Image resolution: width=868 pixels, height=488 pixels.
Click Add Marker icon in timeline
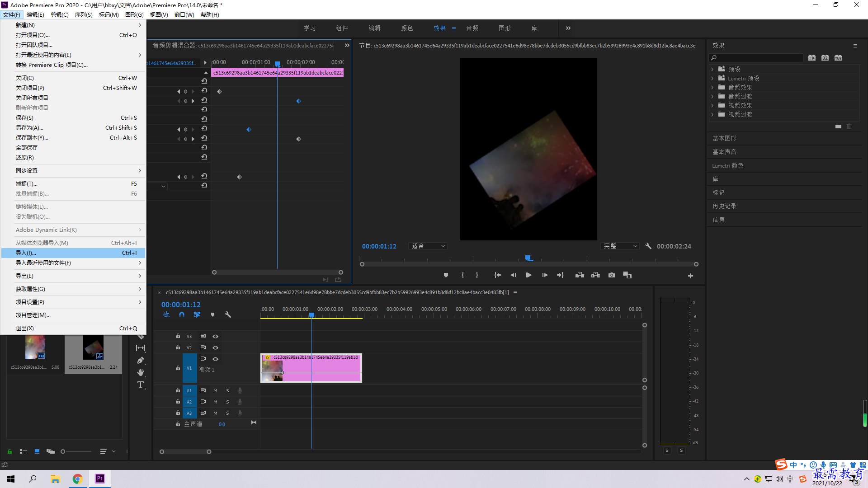click(x=212, y=314)
